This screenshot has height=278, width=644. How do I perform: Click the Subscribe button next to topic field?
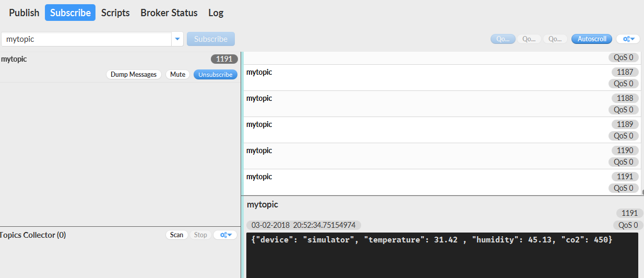pyautogui.click(x=210, y=39)
